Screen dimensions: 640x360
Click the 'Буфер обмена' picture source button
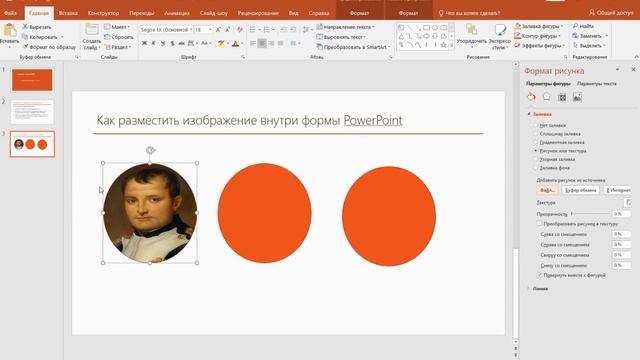click(x=580, y=190)
